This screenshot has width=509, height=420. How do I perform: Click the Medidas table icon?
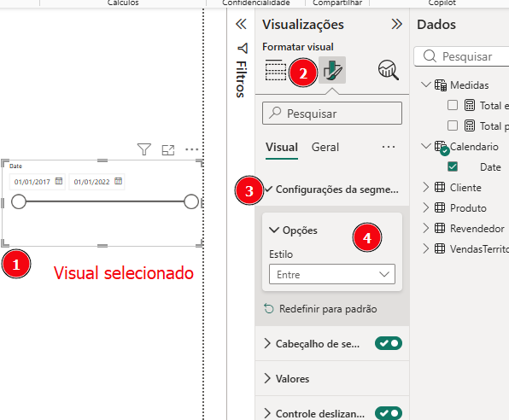tap(441, 85)
